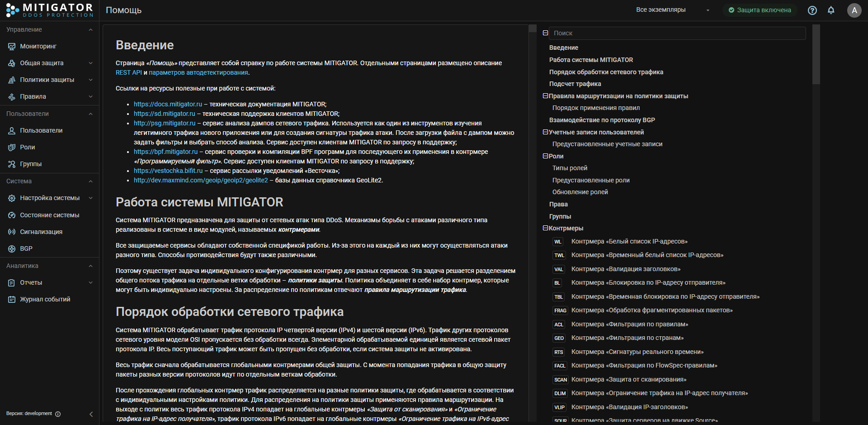The height and width of the screenshot is (425, 868).
Task: Follow the REST API link
Action: point(128,72)
